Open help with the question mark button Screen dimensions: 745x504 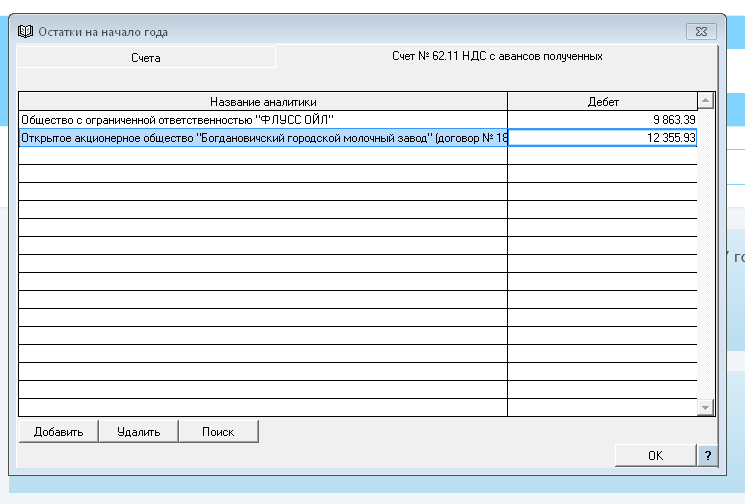click(707, 455)
